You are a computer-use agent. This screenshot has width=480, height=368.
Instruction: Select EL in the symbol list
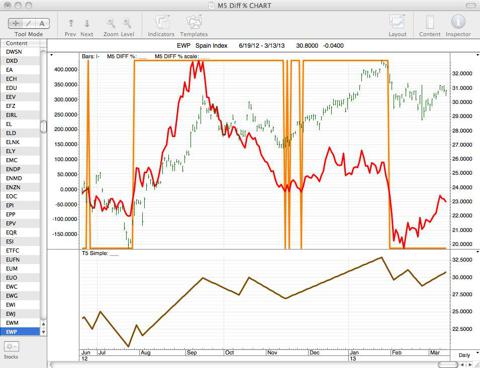click(x=20, y=124)
